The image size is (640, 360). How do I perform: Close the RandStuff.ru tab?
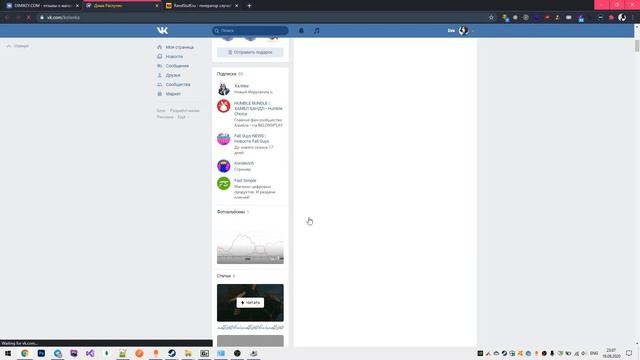click(236, 6)
